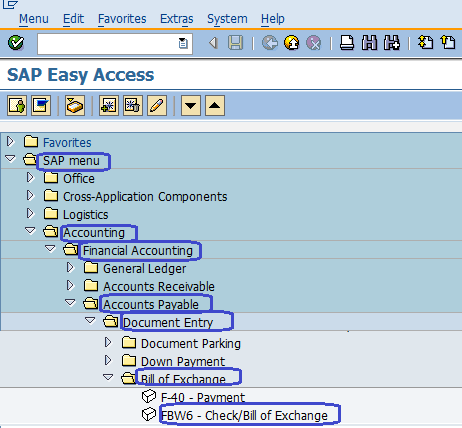
Task: Click the Print icon in toolbar
Action: (x=347, y=43)
